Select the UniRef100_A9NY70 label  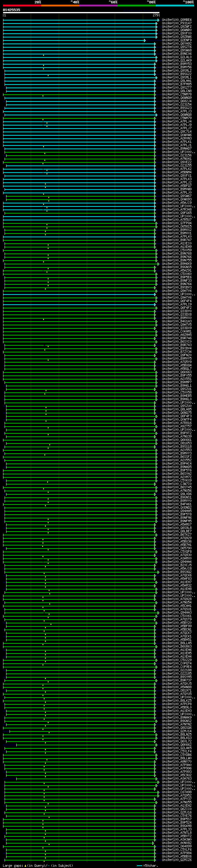click(x=177, y=762)
